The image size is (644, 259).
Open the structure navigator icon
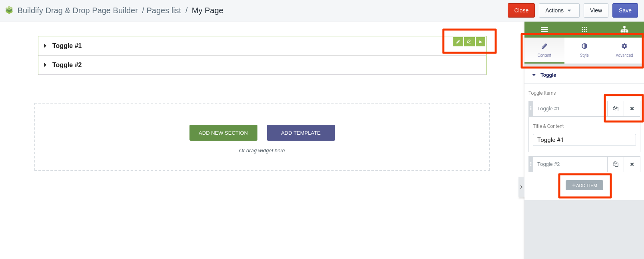click(624, 30)
